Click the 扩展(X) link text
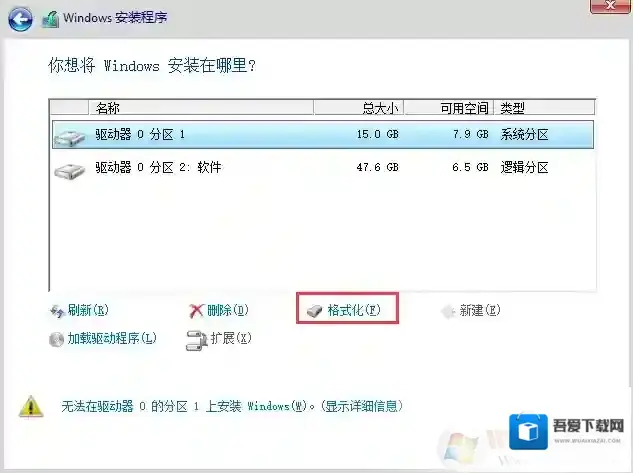Screen dimensions: 633x473 (231, 339)
